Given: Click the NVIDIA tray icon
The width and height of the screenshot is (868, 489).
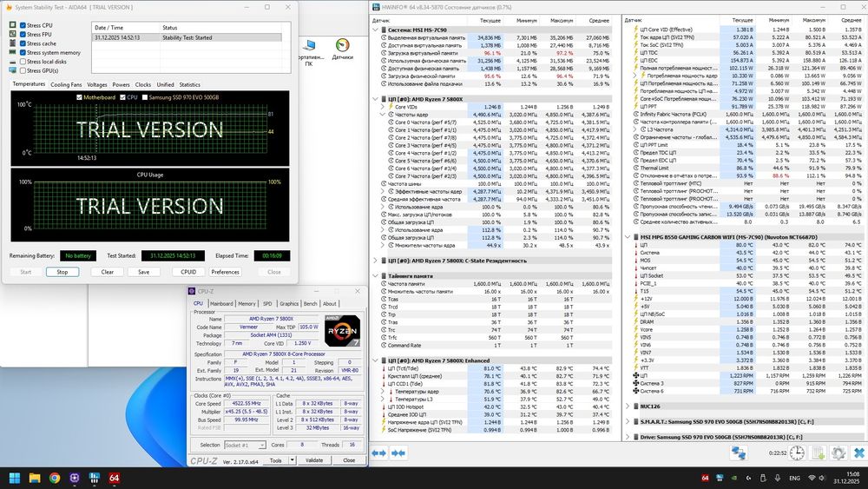Looking at the screenshot, I should 734,478.
